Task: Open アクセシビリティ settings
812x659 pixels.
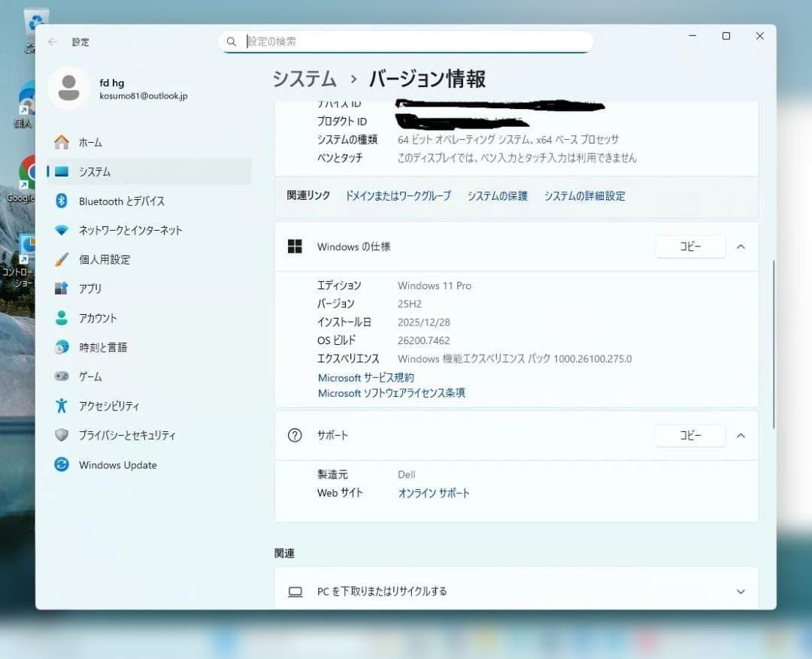Action: [x=108, y=405]
